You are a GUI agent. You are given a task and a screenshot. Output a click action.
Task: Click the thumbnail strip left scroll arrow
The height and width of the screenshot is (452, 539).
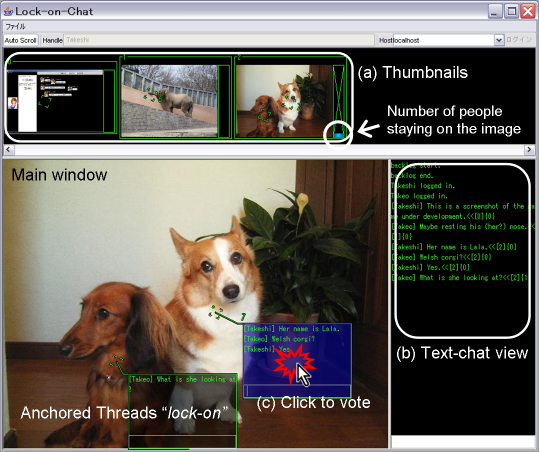[9, 150]
